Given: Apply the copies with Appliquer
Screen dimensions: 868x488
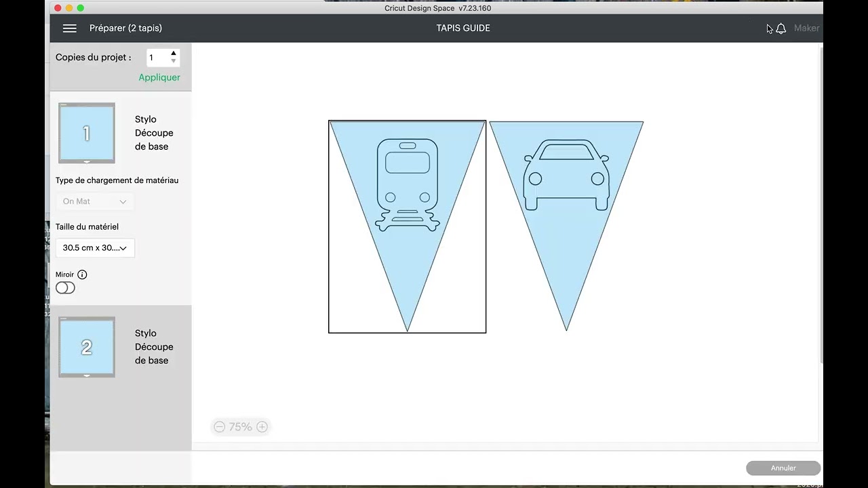Looking at the screenshot, I should pyautogui.click(x=159, y=77).
